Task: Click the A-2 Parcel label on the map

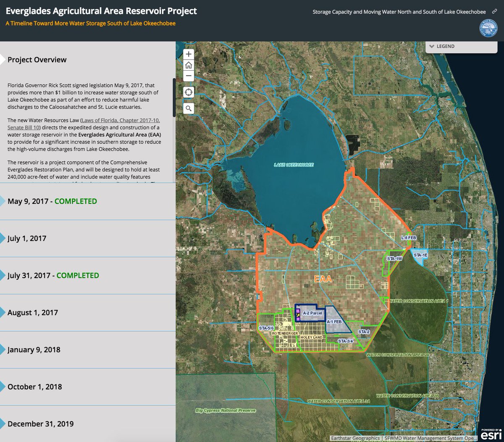Action: click(x=312, y=313)
